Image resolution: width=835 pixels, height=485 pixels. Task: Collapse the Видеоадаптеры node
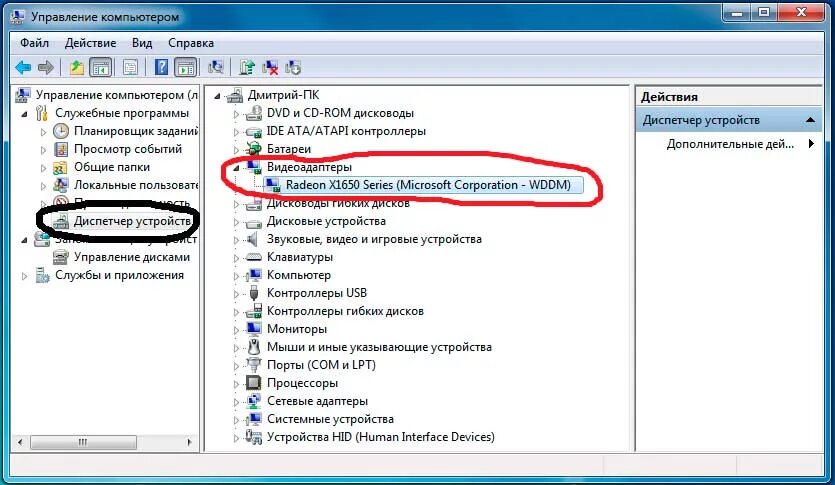(236, 167)
